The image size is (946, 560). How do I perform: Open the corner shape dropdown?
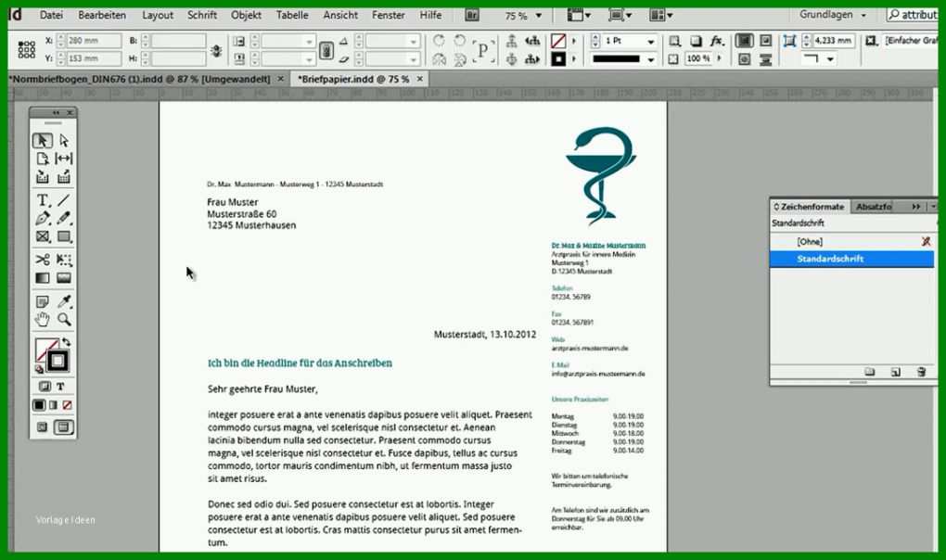[831, 59]
